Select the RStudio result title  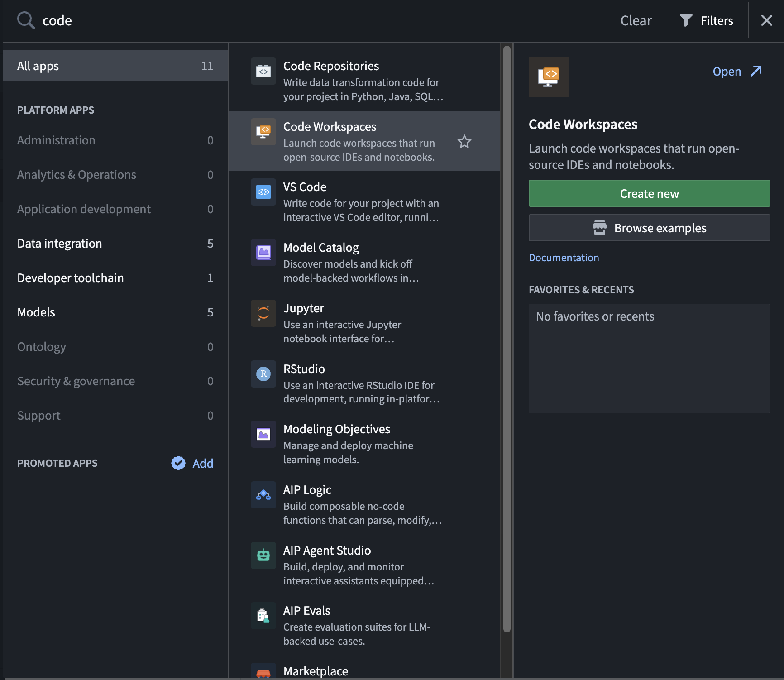click(304, 369)
